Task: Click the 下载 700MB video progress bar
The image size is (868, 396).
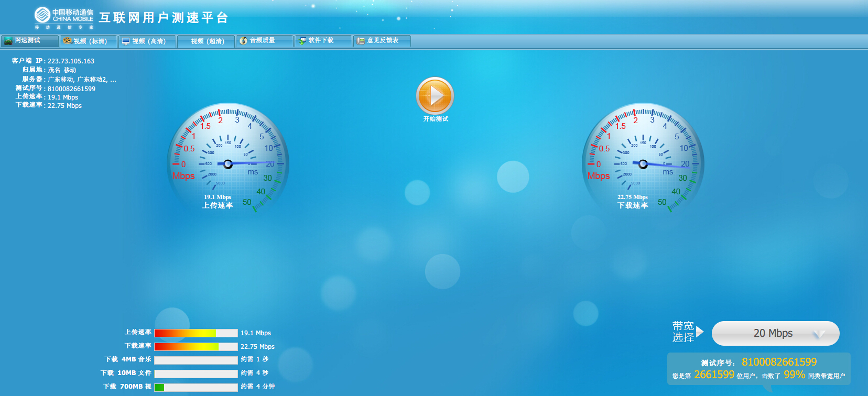Action: click(196, 387)
